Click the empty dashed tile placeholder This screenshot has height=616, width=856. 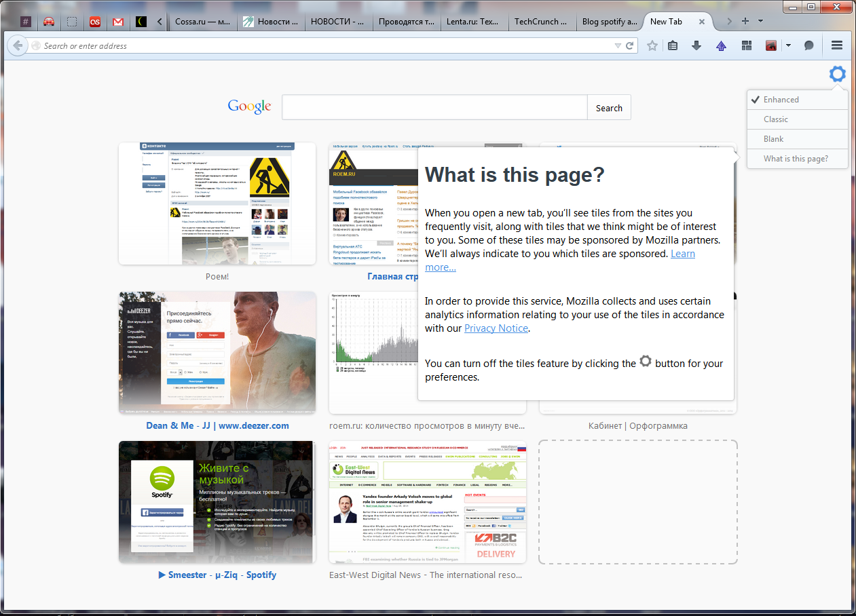[638, 502]
